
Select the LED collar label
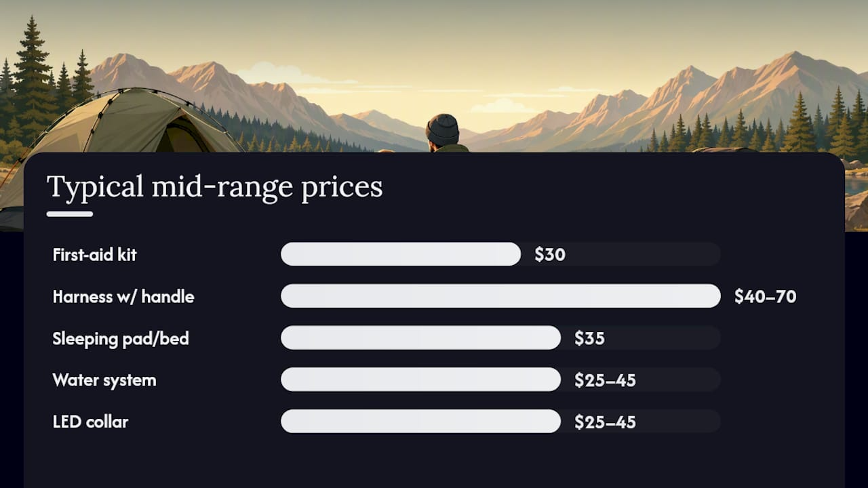click(90, 422)
